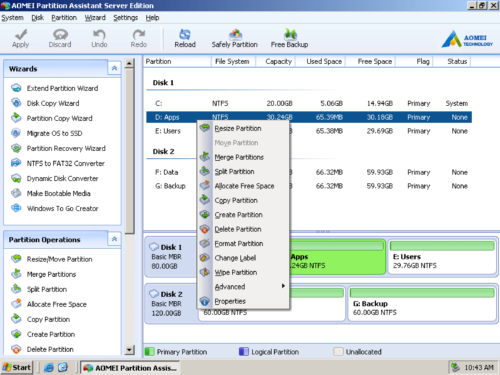Click the Reload toolbar icon
Viewport: 500px width, 375px height.
point(185,38)
